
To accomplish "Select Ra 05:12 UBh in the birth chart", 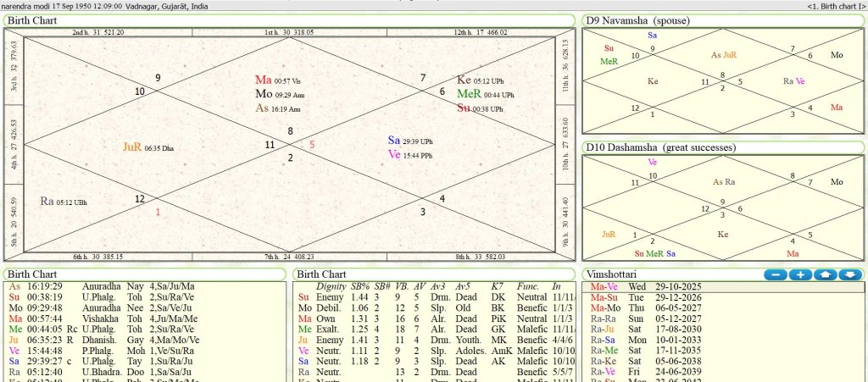I will tap(64, 202).
